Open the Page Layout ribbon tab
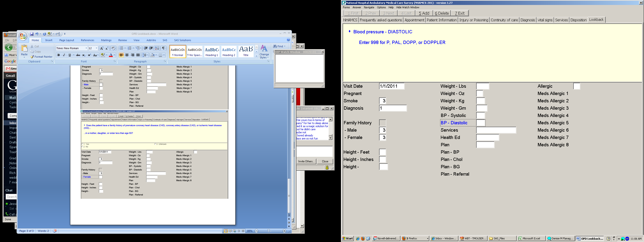This screenshot has height=242, width=644. click(67, 40)
